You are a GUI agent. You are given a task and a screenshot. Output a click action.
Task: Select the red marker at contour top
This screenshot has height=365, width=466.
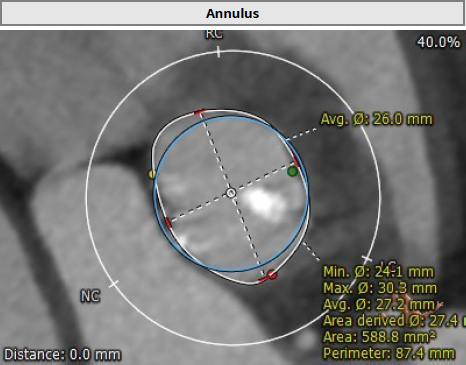click(x=200, y=113)
